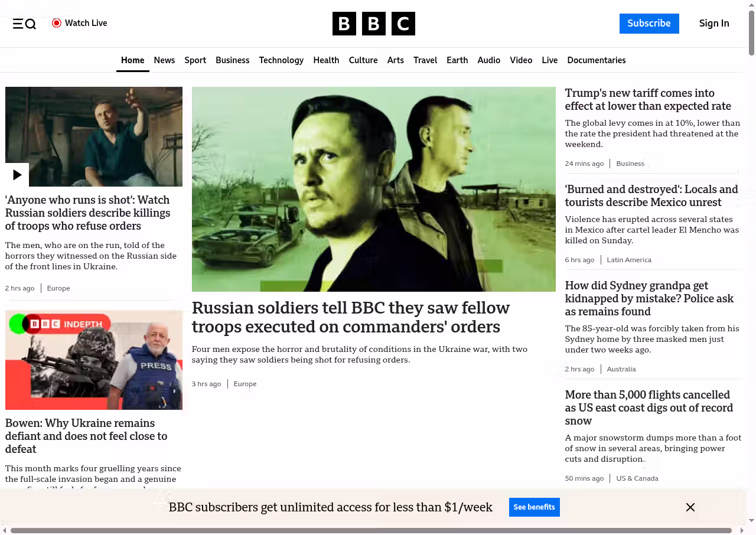Click the horizontal scrollbar left arrow
This screenshot has height=535, width=756.
pos(5,530)
